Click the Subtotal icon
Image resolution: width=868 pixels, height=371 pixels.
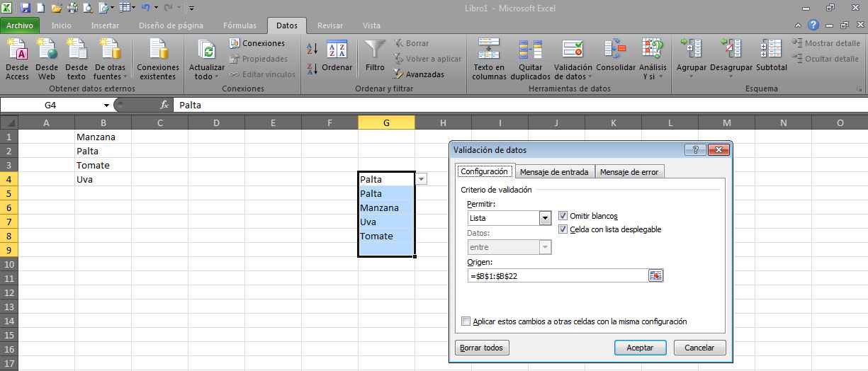click(x=771, y=50)
